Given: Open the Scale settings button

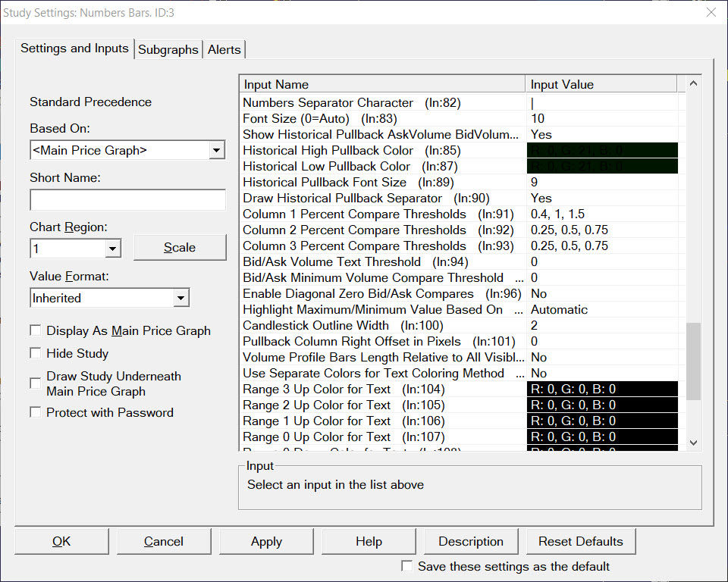Looking at the screenshot, I should point(180,248).
